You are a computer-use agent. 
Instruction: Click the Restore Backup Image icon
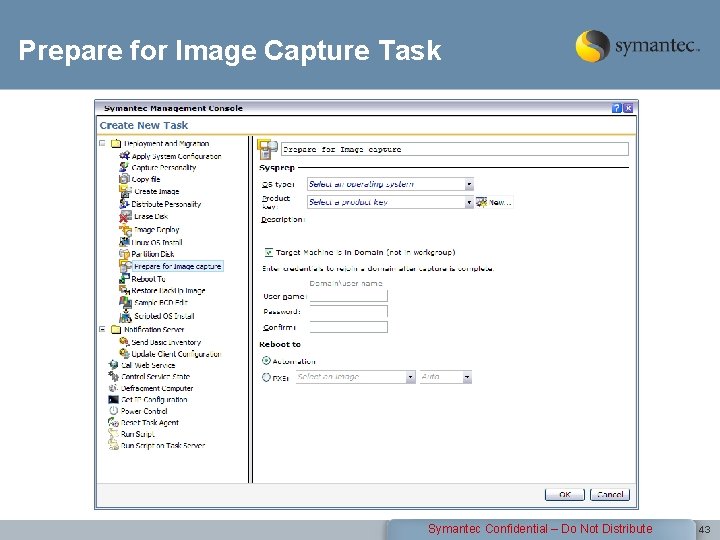pos(124,290)
